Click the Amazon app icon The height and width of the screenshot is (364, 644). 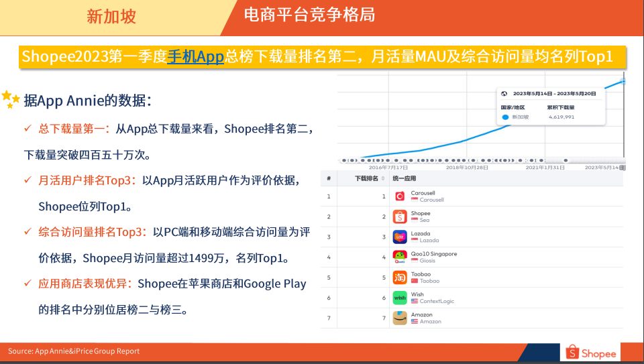[400, 318]
